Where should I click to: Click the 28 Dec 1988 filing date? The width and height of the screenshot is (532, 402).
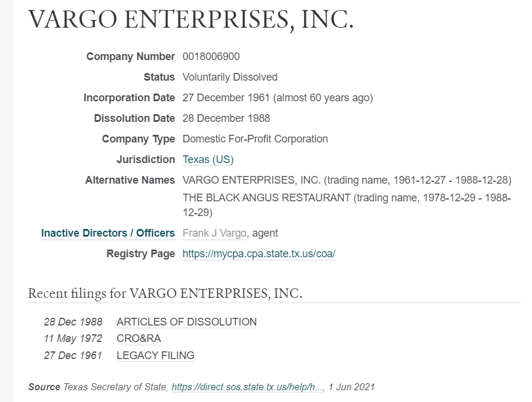72,322
